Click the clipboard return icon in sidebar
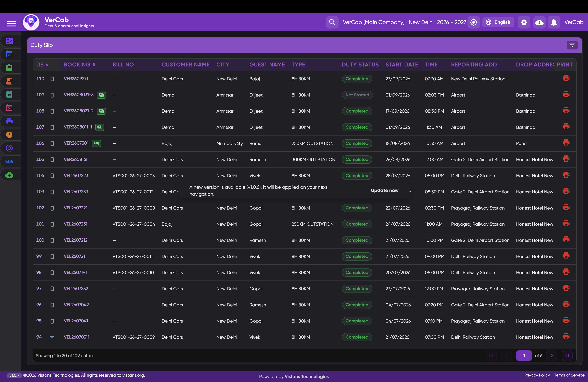 pos(9,94)
